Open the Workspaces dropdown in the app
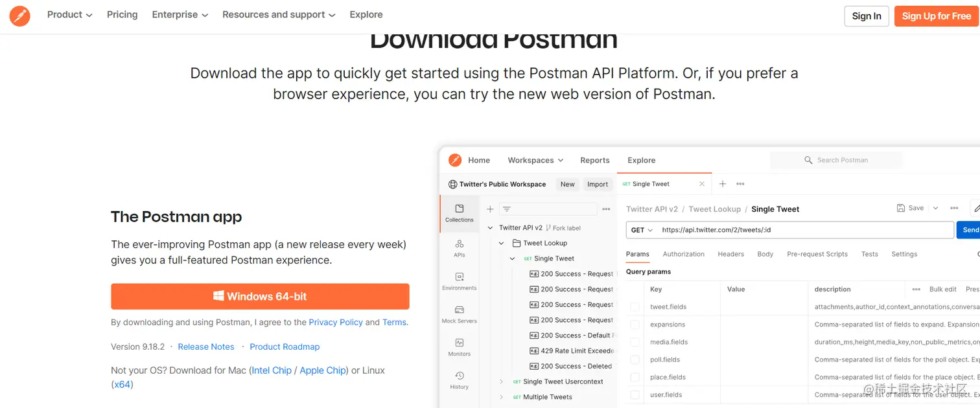Image resolution: width=980 pixels, height=408 pixels. [535, 160]
